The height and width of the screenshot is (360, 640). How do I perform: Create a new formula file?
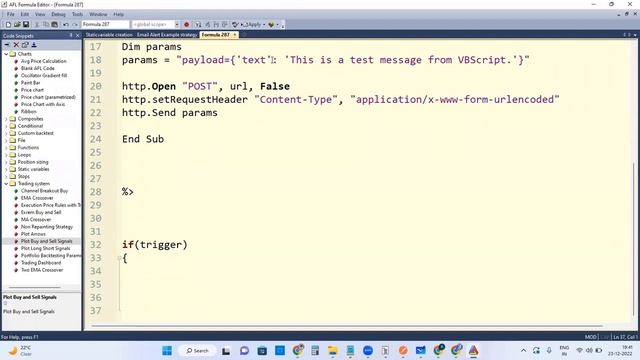click(8, 25)
